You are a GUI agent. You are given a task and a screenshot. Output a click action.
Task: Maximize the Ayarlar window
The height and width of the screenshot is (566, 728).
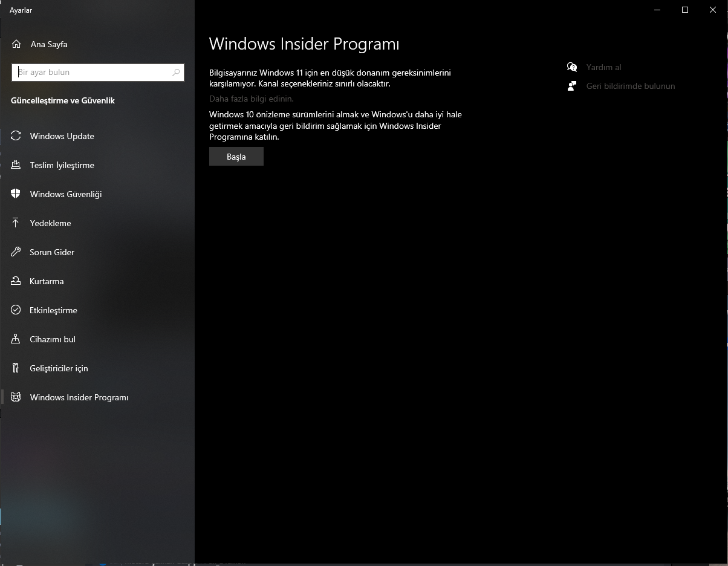pyautogui.click(x=685, y=10)
